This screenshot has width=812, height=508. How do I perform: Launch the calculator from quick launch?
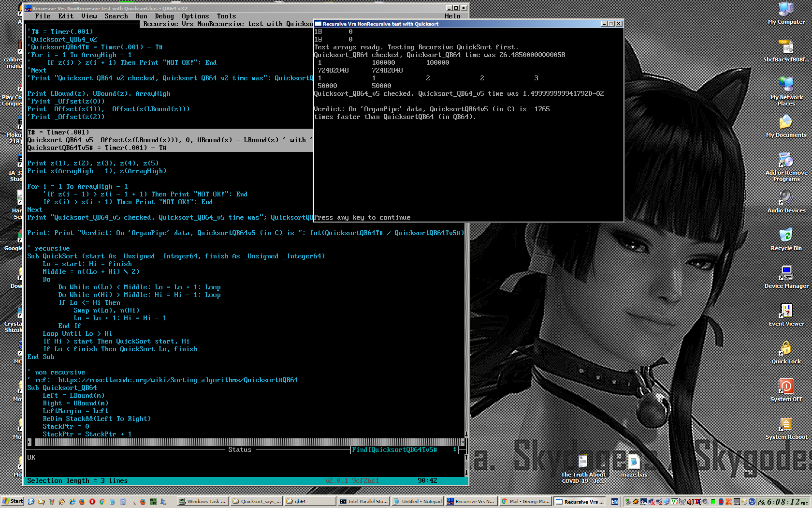click(x=123, y=502)
